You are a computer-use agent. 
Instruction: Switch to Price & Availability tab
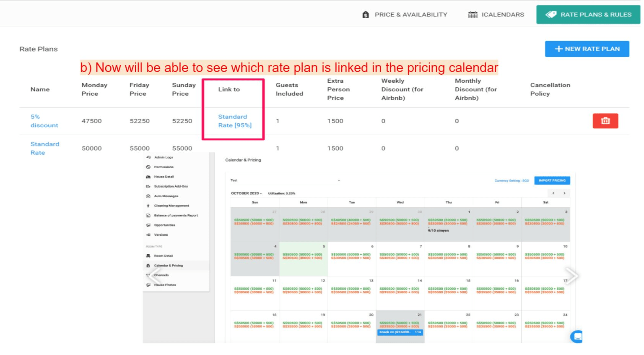(405, 15)
